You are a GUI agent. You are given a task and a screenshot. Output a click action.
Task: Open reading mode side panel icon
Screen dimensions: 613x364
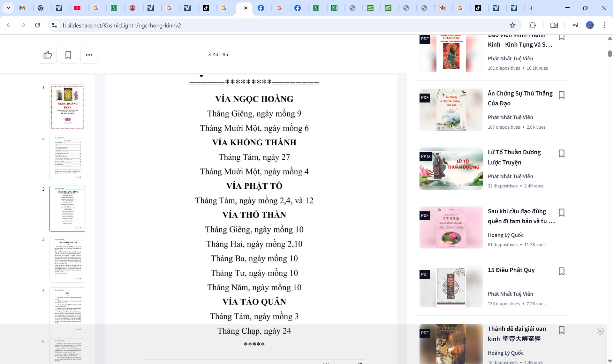pos(554,25)
